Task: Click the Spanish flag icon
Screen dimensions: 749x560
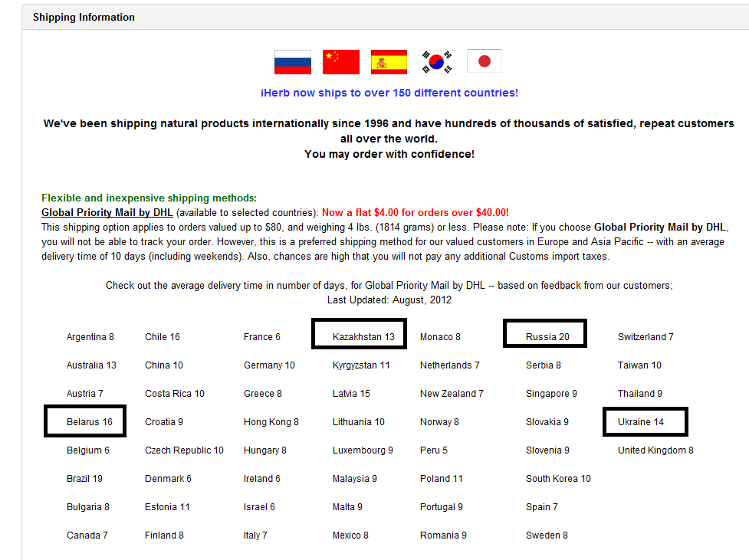Action: pyautogui.click(x=389, y=62)
